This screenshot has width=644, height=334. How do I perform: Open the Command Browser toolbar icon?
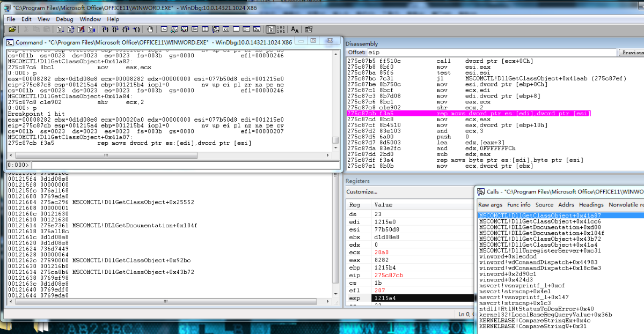tap(257, 29)
